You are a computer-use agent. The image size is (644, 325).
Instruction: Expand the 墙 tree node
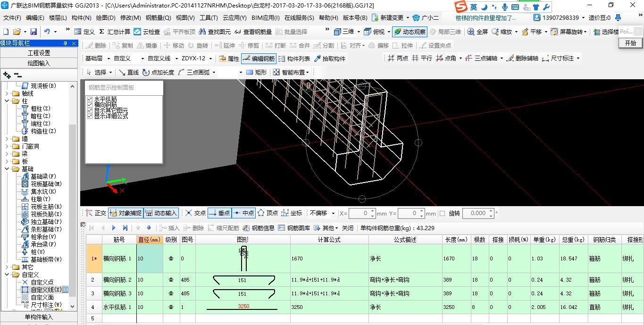coord(7,139)
